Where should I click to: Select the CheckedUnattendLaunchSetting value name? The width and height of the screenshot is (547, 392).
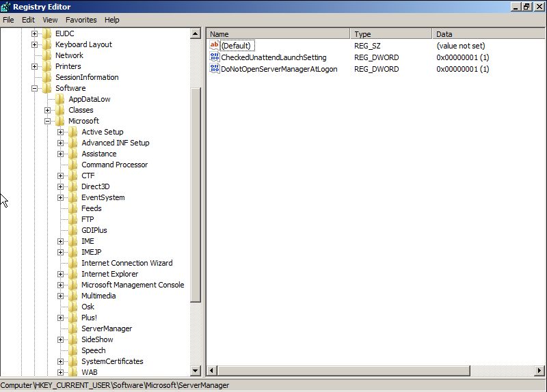click(x=274, y=57)
